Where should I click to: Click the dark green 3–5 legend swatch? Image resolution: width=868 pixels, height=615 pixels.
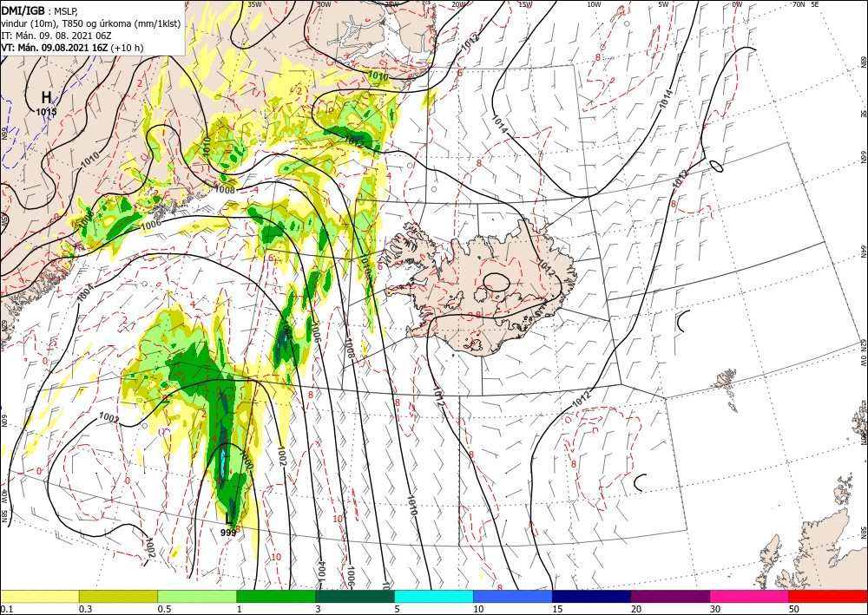click(x=355, y=596)
